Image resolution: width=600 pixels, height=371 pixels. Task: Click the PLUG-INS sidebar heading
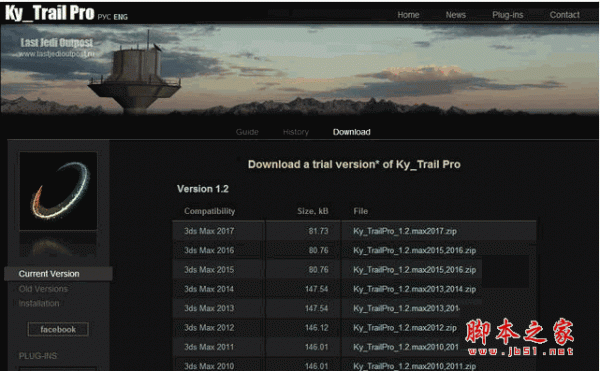pyautogui.click(x=38, y=356)
